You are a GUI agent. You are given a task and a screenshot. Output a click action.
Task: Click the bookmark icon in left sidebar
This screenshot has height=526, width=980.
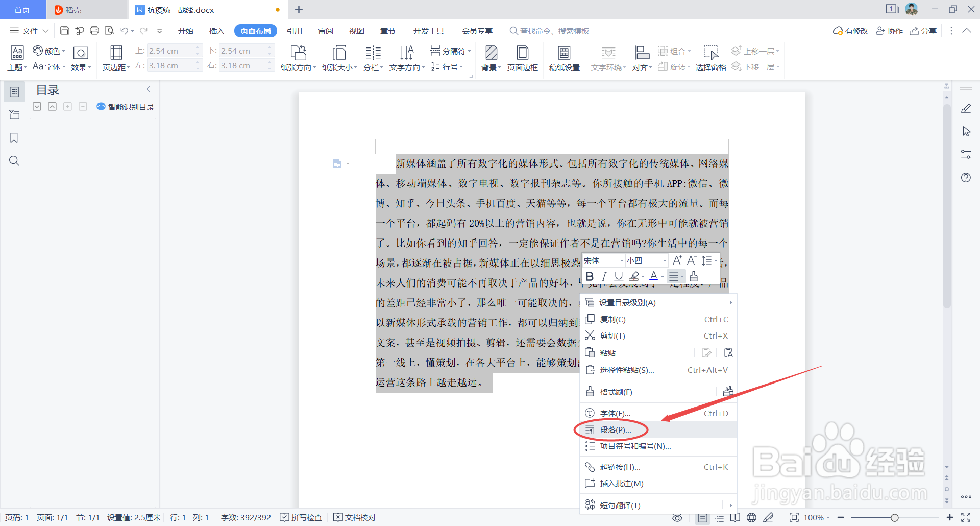pyautogui.click(x=14, y=138)
